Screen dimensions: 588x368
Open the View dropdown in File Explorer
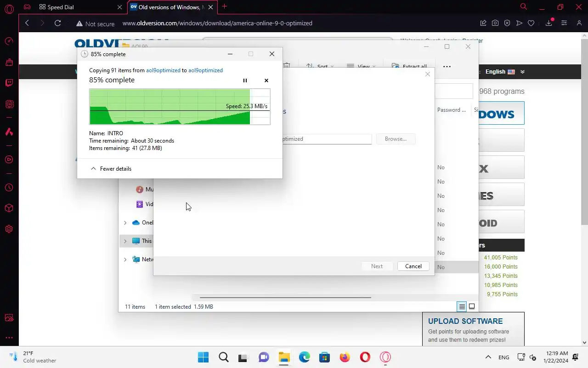tap(362, 66)
